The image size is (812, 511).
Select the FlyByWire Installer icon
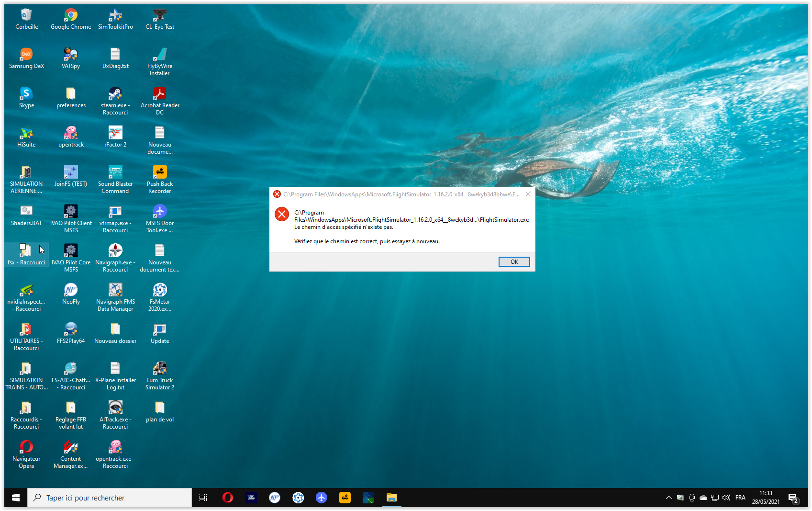point(160,62)
